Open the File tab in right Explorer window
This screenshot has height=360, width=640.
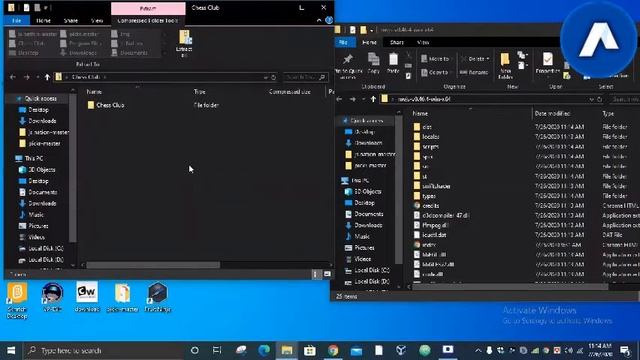coord(344,42)
